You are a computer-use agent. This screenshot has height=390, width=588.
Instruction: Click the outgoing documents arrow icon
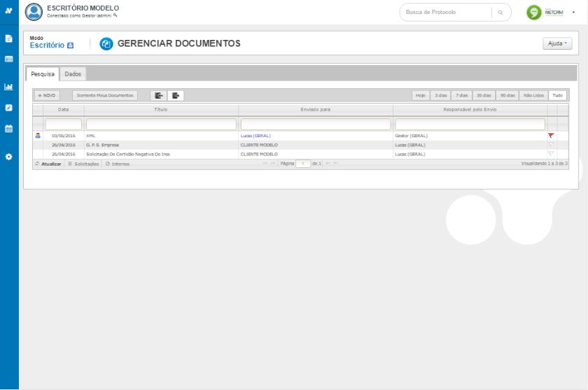click(x=176, y=96)
